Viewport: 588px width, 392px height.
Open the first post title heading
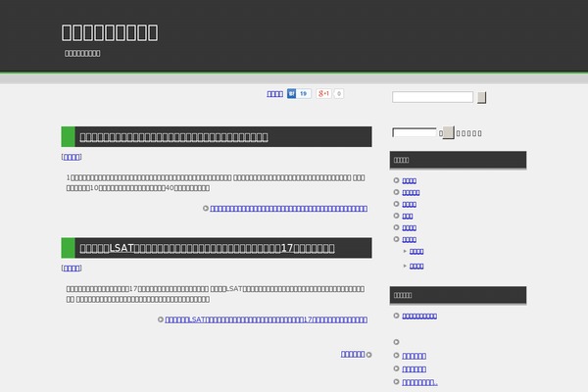[x=173, y=137]
